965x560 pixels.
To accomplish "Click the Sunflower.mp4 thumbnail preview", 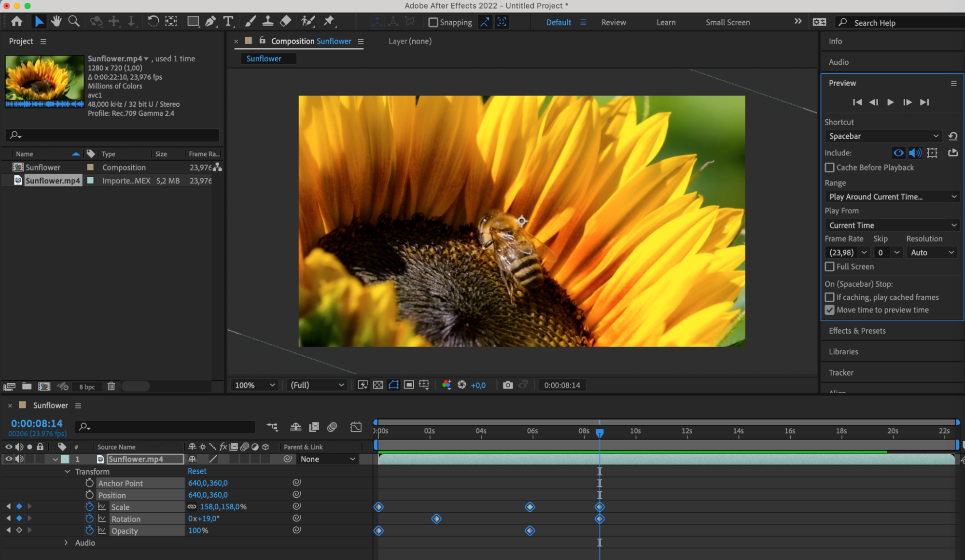I will (44, 81).
